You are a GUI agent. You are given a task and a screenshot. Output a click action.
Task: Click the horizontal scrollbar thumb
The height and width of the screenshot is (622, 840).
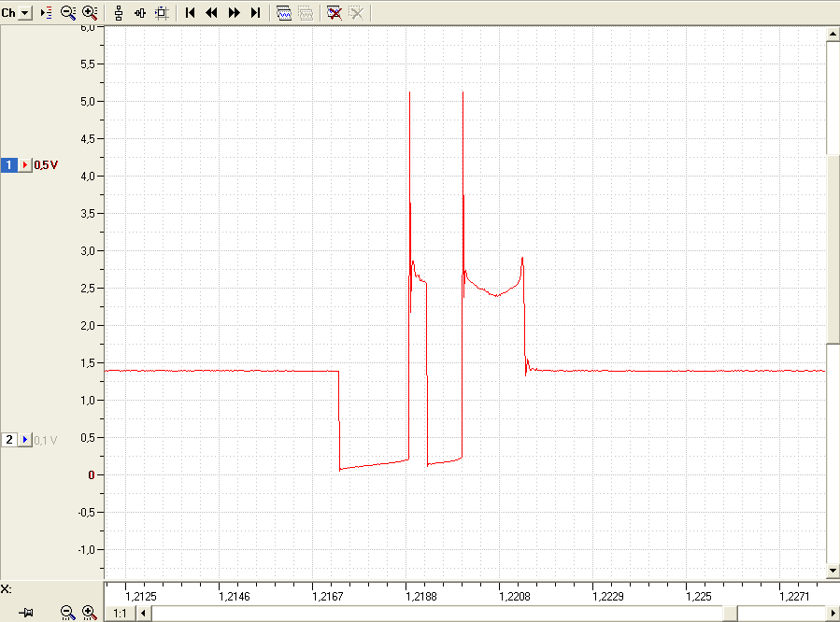pos(730,613)
